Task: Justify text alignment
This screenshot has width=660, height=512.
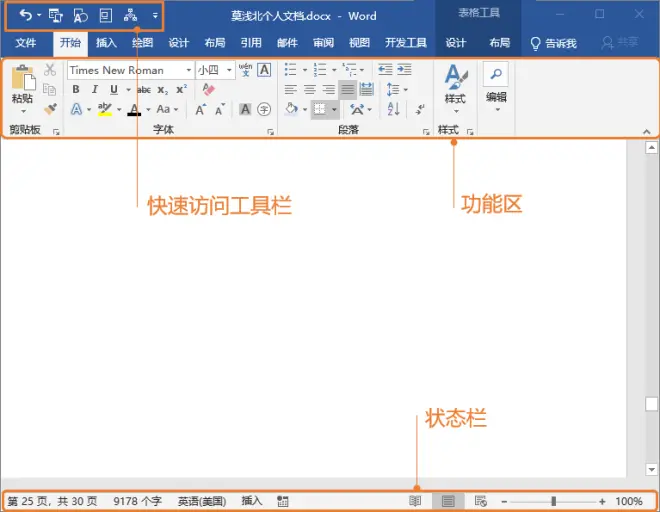Action: click(x=348, y=89)
